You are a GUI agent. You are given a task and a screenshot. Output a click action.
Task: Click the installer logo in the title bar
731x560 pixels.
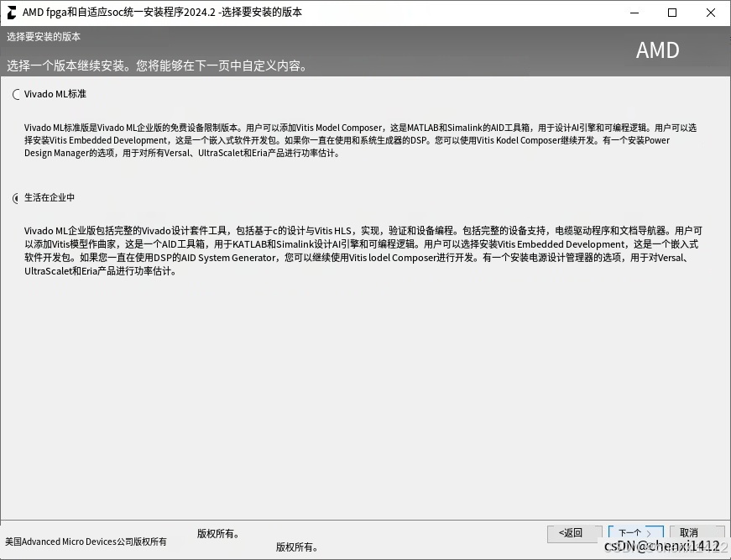tap(11, 12)
